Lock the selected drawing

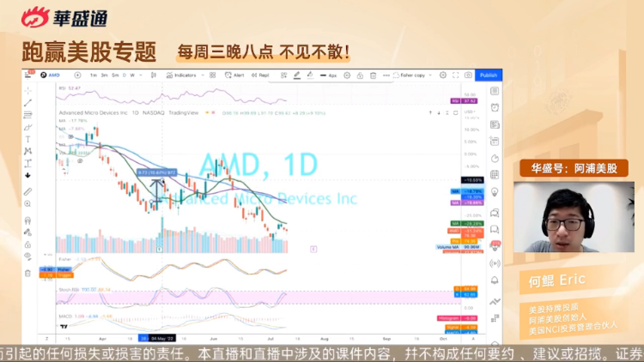pyautogui.click(x=360, y=75)
